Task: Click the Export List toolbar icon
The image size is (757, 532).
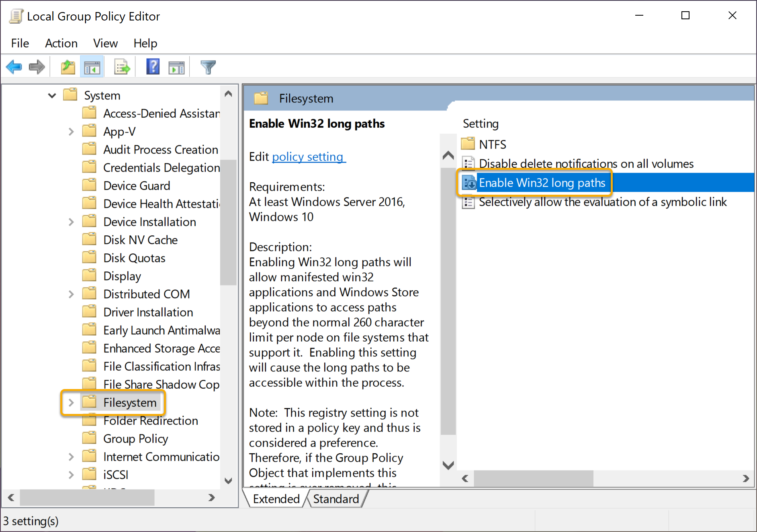Action: (x=122, y=67)
